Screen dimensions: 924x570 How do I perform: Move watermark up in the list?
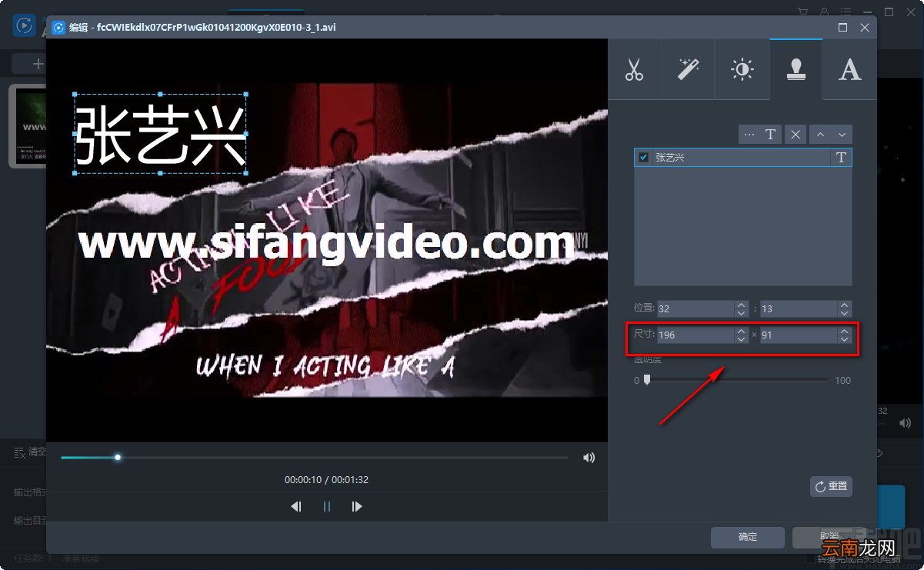click(x=820, y=135)
